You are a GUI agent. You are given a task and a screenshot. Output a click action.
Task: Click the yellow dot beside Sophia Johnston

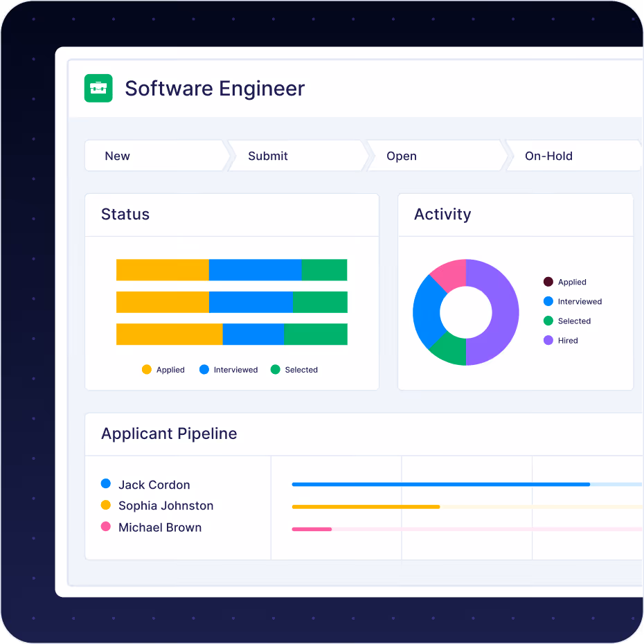coord(105,505)
